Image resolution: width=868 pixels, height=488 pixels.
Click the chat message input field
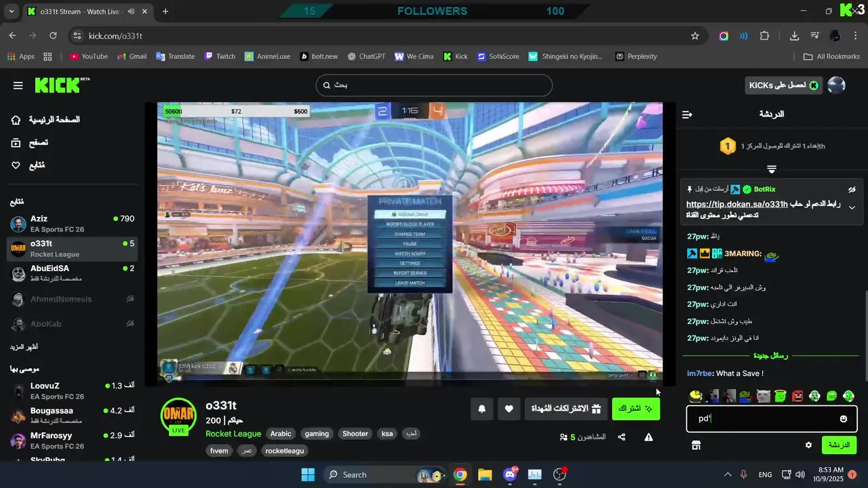(x=772, y=419)
